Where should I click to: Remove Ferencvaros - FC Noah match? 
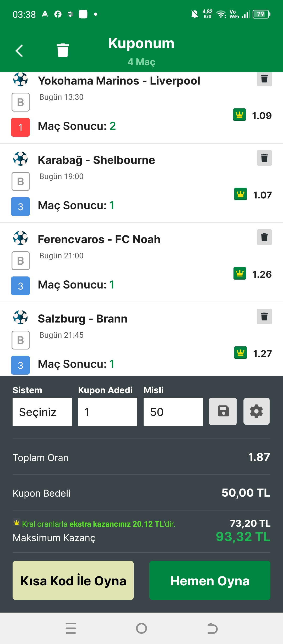pyautogui.click(x=264, y=237)
